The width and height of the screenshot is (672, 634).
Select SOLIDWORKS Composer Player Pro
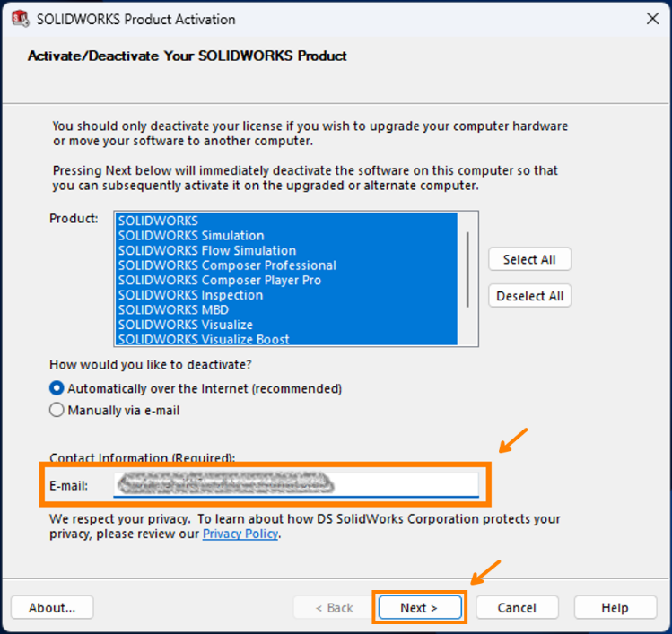[x=219, y=280]
